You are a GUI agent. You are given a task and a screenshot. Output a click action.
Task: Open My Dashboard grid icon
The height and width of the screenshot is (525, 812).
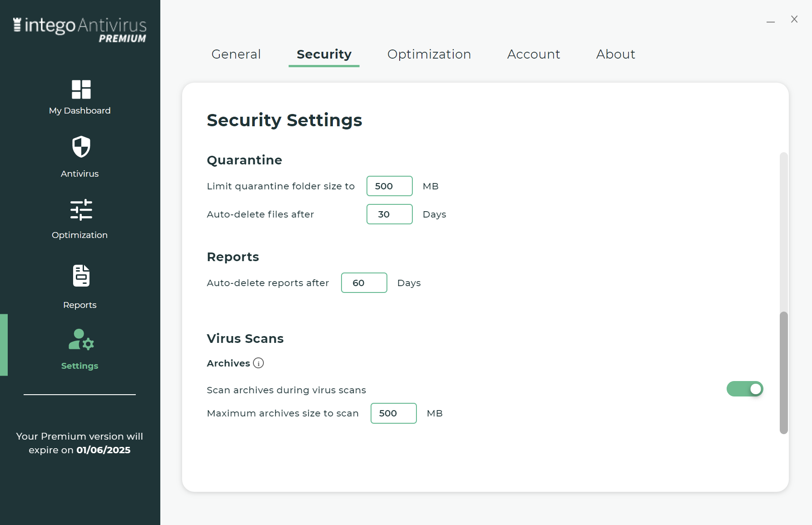[81, 89]
